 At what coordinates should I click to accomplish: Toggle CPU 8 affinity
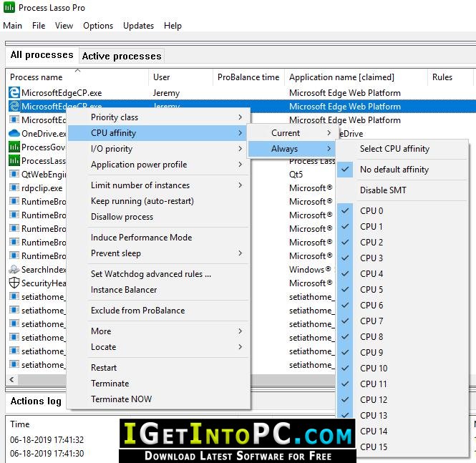tap(402, 337)
